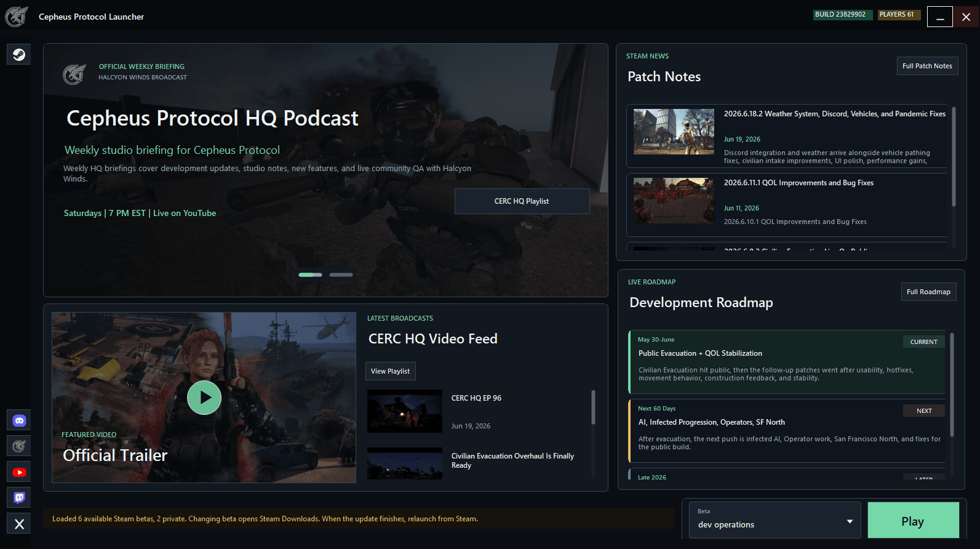Select the Public Evacuation + QOL Stabilization roadmap card

786,362
